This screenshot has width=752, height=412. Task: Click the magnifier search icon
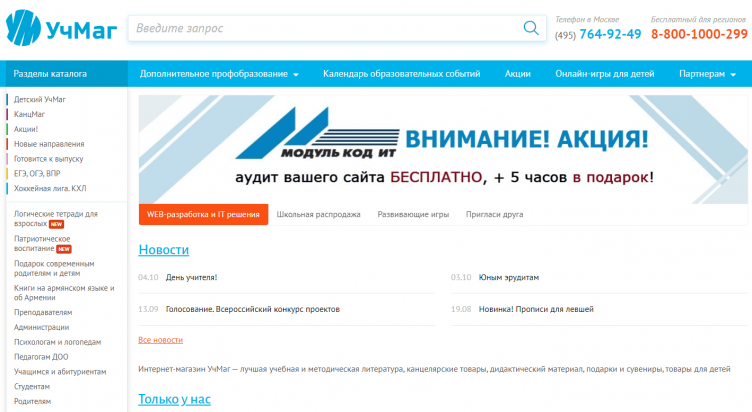(x=531, y=28)
